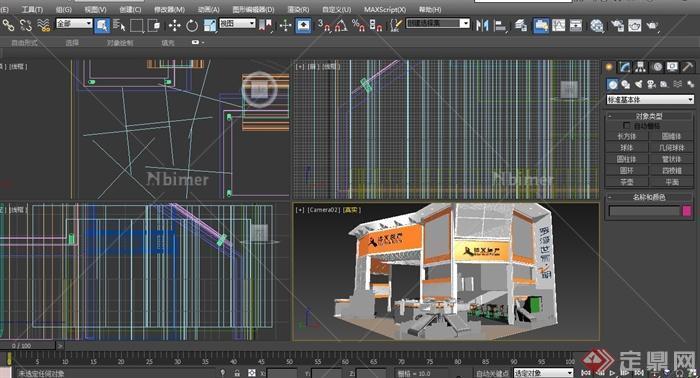This screenshot has height=378, width=700.
Task: Switch to the Motion command panel tab
Action: coord(657,67)
